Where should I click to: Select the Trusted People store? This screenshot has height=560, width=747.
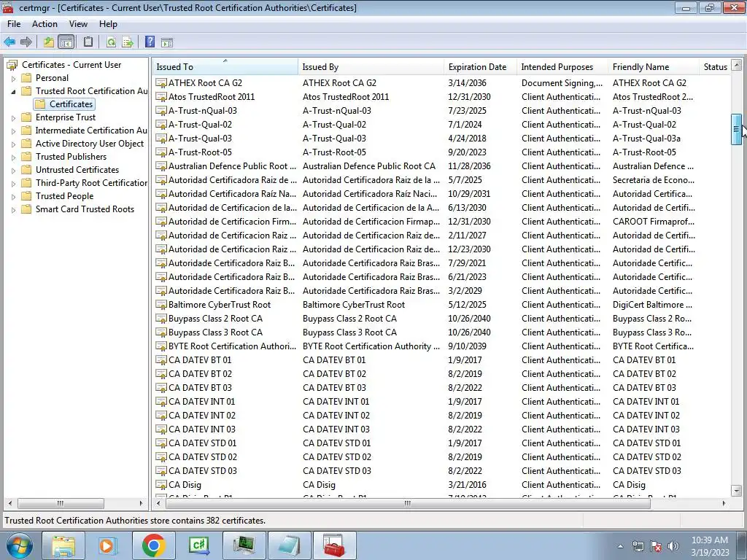[64, 195]
